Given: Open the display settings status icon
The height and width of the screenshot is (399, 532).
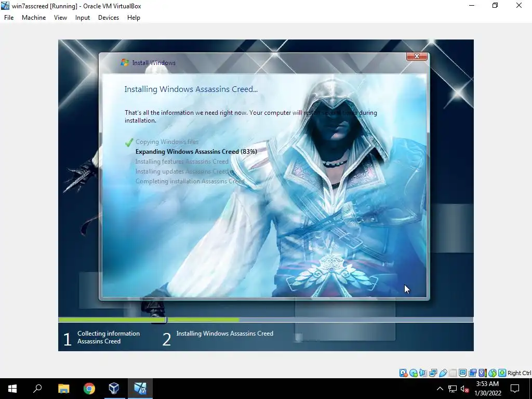Looking at the screenshot, I should click(462, 373).
